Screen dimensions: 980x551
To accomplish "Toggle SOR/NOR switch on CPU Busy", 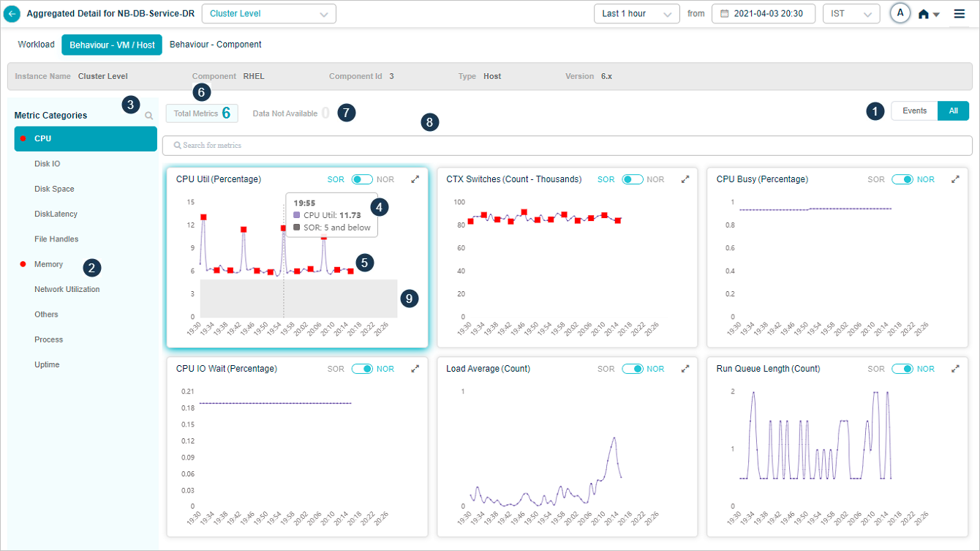I will pyautogui.click(x=902, y=179).
